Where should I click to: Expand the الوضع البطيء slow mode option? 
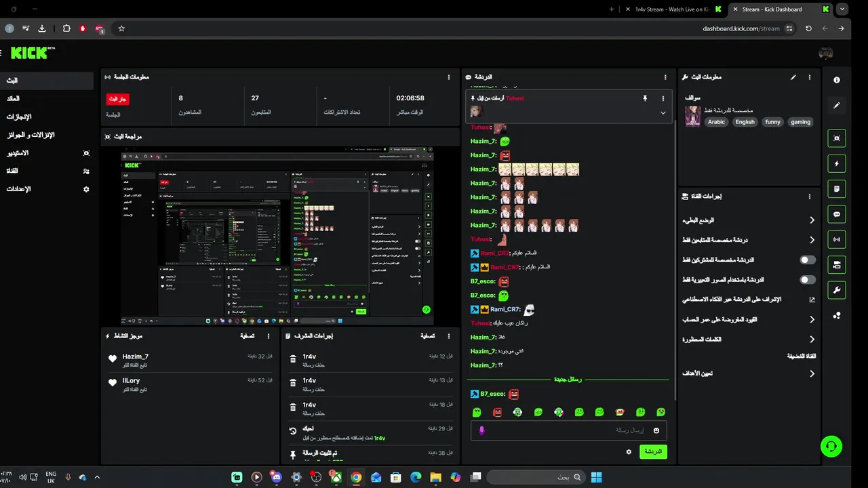pyautogui.click(x=749, y=220)
